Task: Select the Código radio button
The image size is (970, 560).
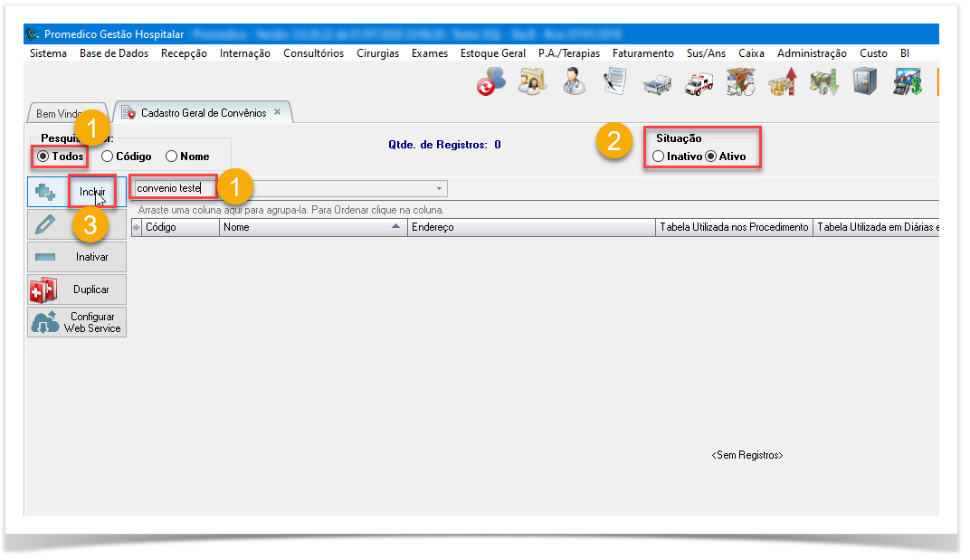Action: (x=108, y=157)
